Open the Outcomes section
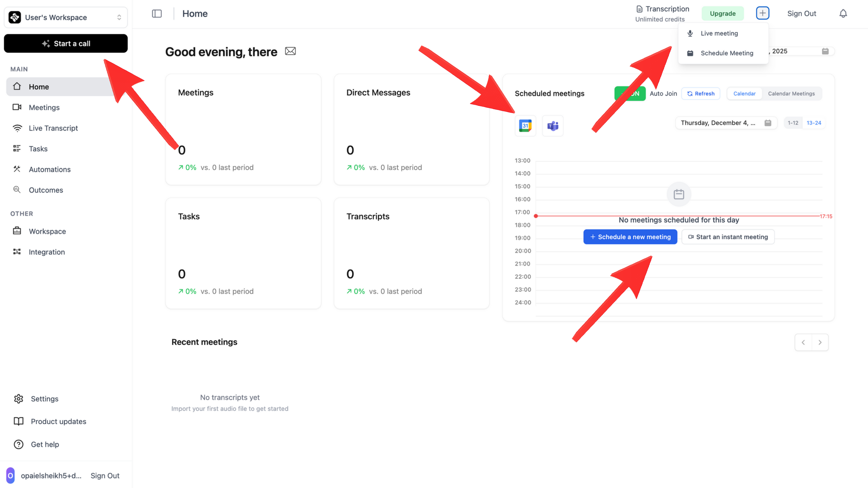The width and height of the screenshot is (868, 488). point(46,190)
